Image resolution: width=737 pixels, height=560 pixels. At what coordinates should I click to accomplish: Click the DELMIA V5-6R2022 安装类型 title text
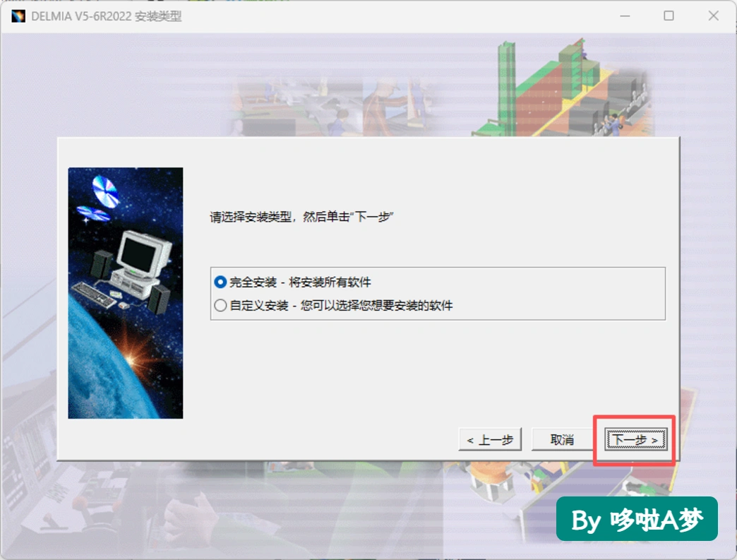106,16
